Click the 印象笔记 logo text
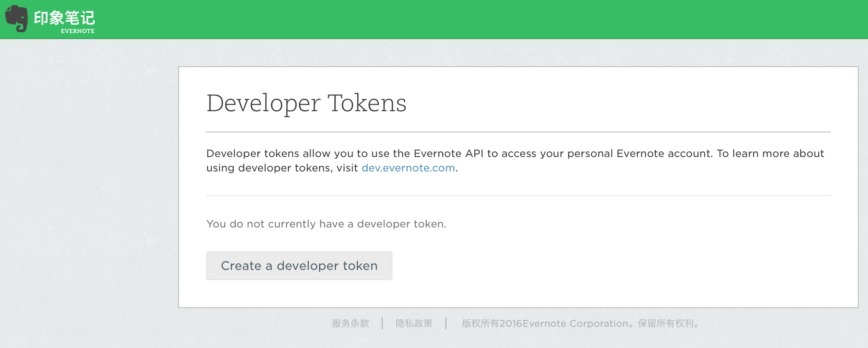The image size is (868, 348). (x=64, y=17)
